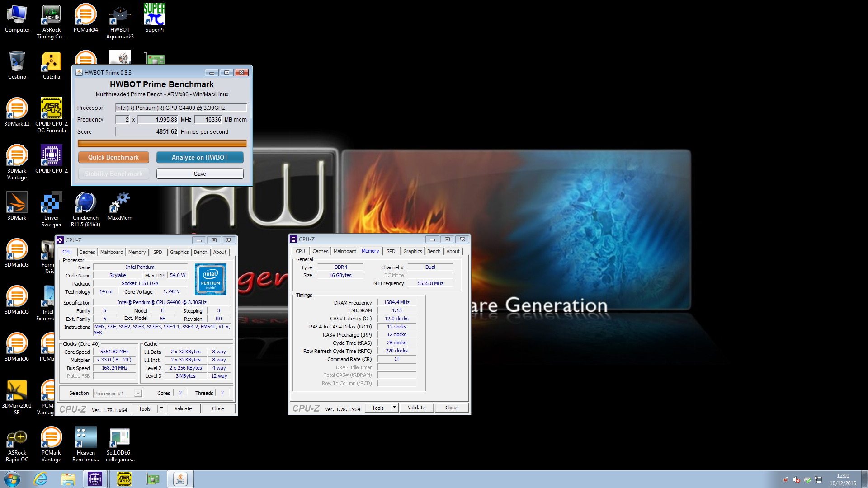868x488 pixels.
Task: Open File Explorer from the taskbar
Action: coord(68,479)
